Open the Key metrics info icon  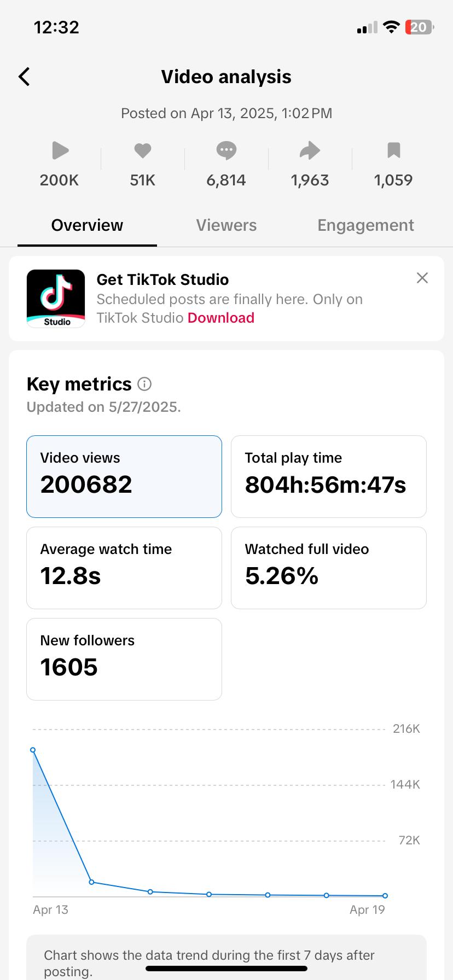click(x=144, y=384)
